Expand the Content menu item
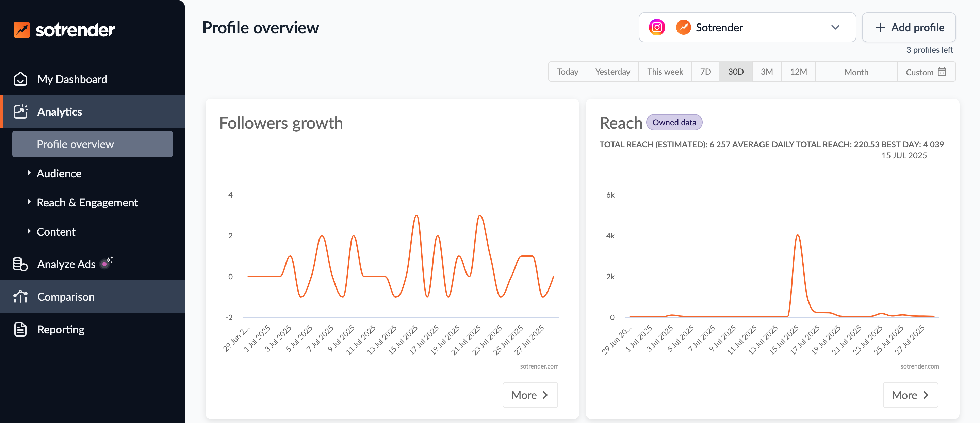This screenshot has width=980, height=423. point(56,232)
